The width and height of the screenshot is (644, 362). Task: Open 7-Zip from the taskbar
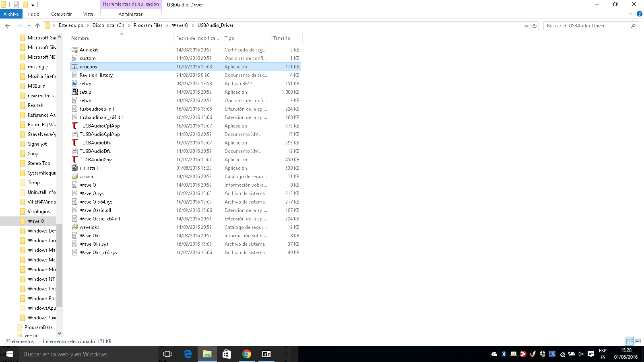point(266,354)
